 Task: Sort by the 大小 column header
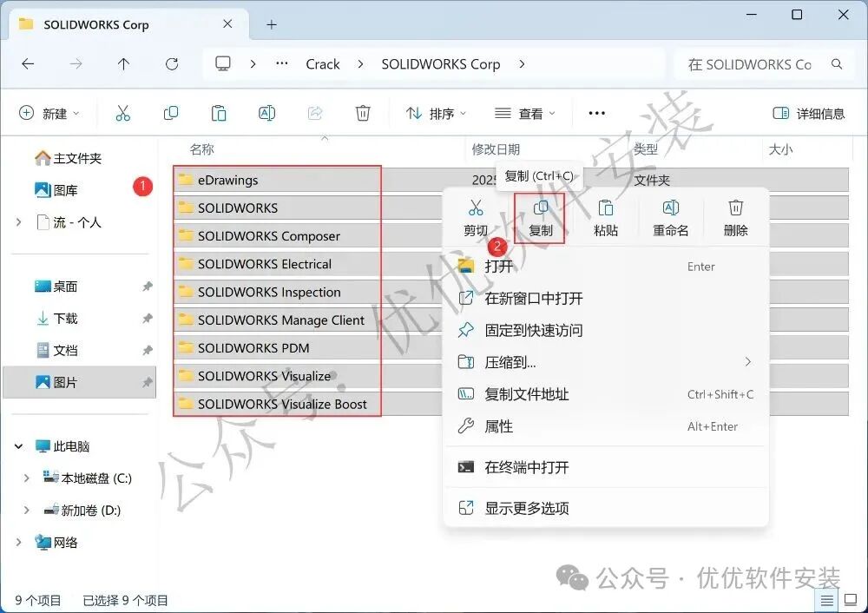780,149
